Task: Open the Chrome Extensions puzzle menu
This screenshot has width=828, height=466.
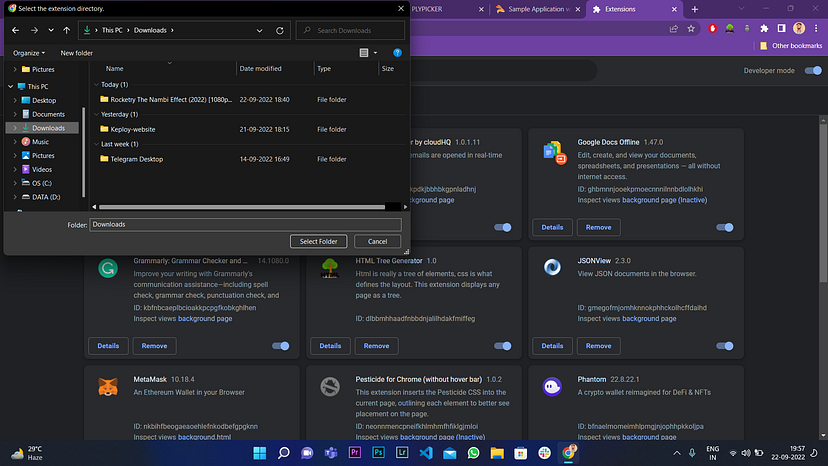Action: pos(764,29)
